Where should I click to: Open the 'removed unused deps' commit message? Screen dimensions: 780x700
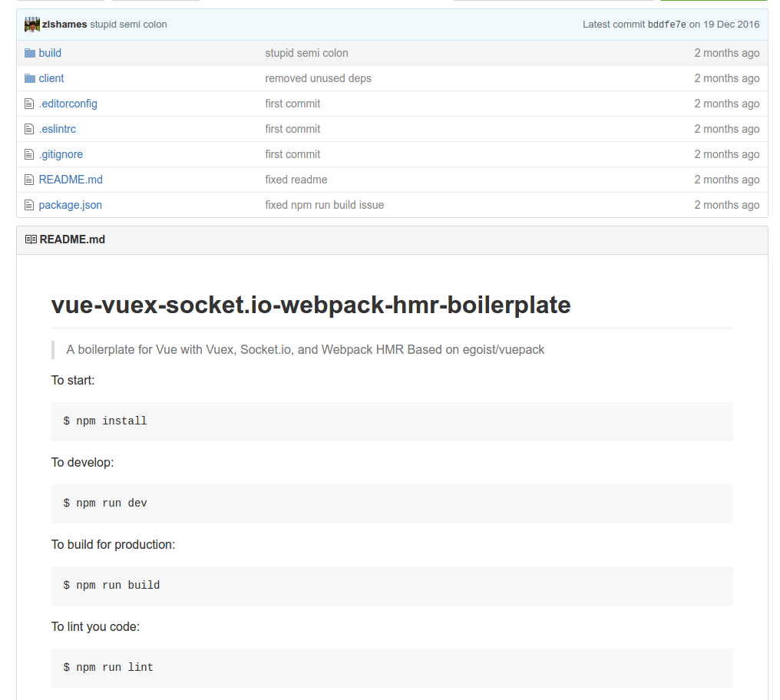(x=318, y=78)
